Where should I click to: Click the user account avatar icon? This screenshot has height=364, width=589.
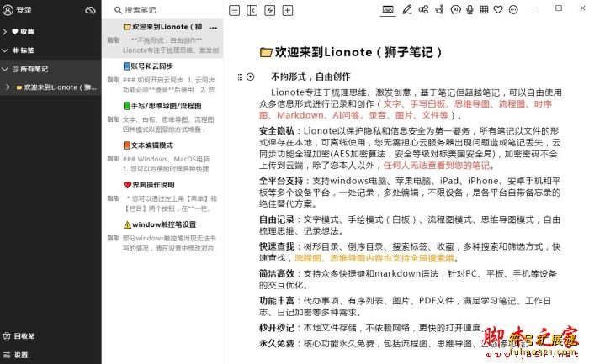tap(8, 10)
